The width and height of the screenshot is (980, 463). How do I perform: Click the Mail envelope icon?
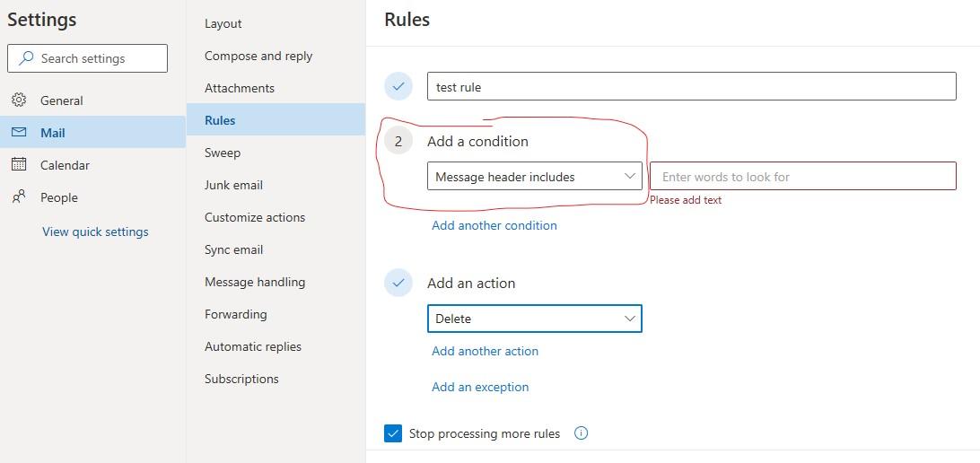click(19, 133)
